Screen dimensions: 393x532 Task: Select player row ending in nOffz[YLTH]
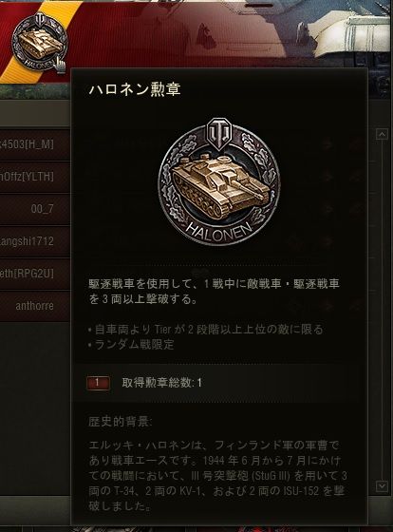(35, 177)
